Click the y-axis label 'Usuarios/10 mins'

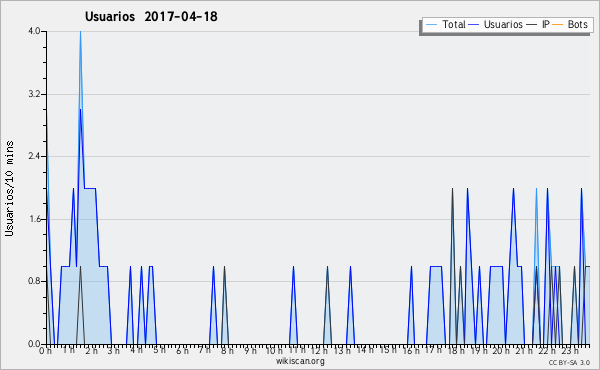click(x=9, y=188)
